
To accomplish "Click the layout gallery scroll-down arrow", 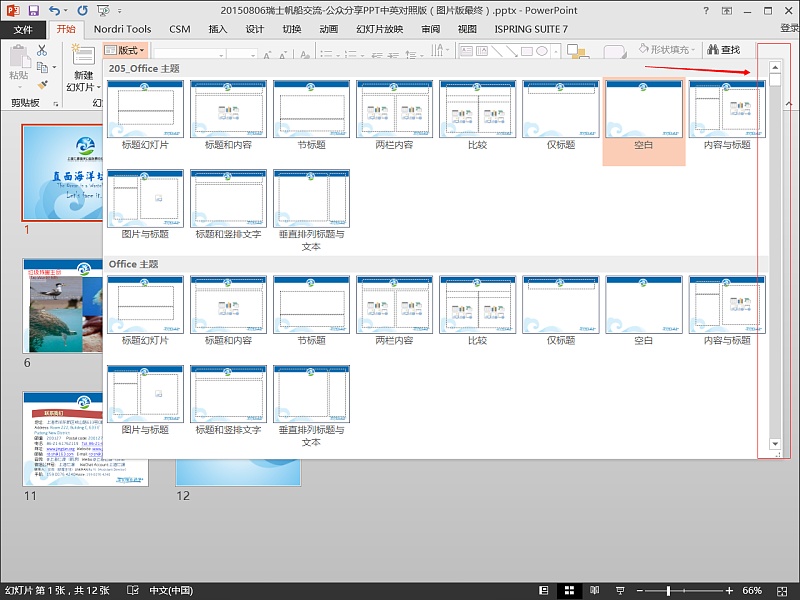I will pyautogui.click(x=775, y=443).
